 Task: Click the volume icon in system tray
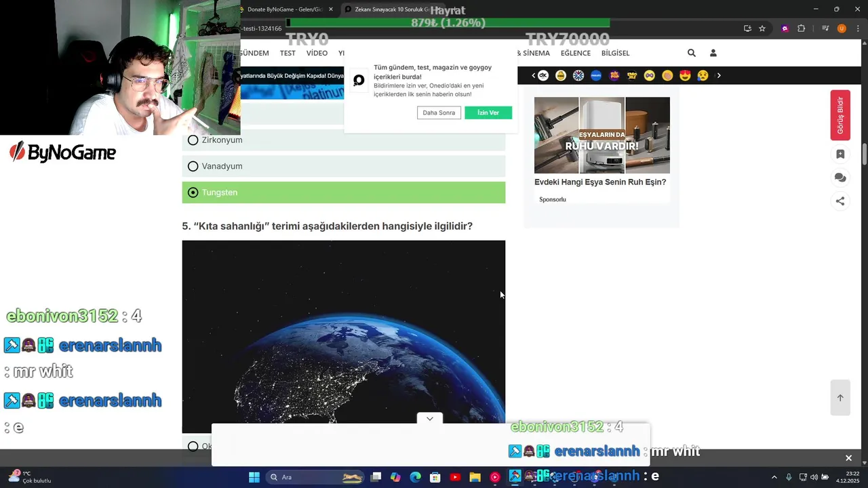(814, 477)
